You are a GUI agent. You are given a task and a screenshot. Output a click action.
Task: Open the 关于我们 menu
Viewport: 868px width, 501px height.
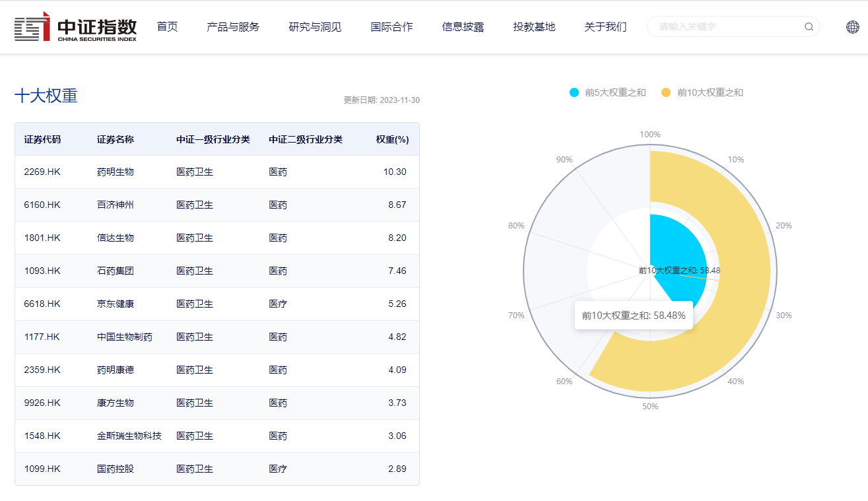(605, 27)
